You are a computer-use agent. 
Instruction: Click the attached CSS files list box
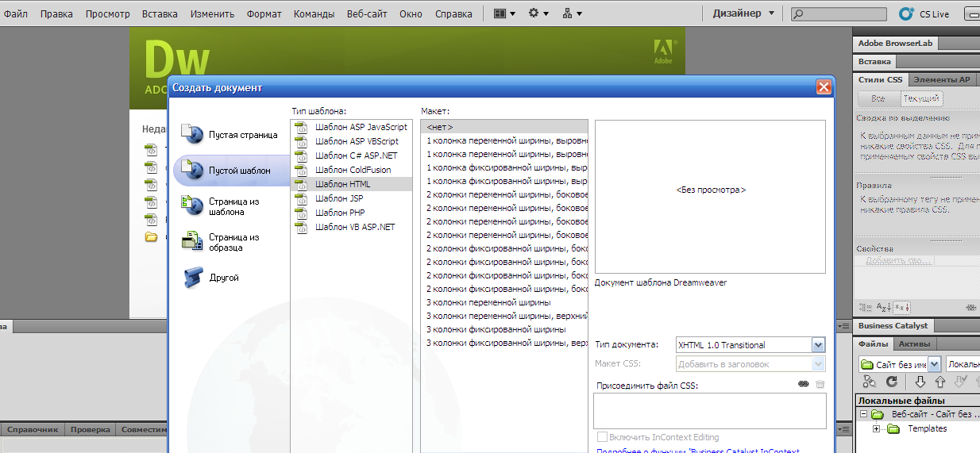(710, 411)
